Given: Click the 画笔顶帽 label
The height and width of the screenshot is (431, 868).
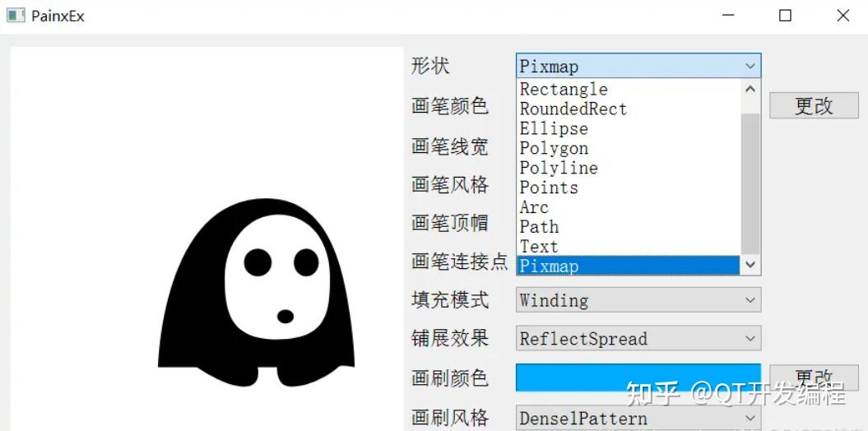Looking at the screenshot, I should [449, 222].
